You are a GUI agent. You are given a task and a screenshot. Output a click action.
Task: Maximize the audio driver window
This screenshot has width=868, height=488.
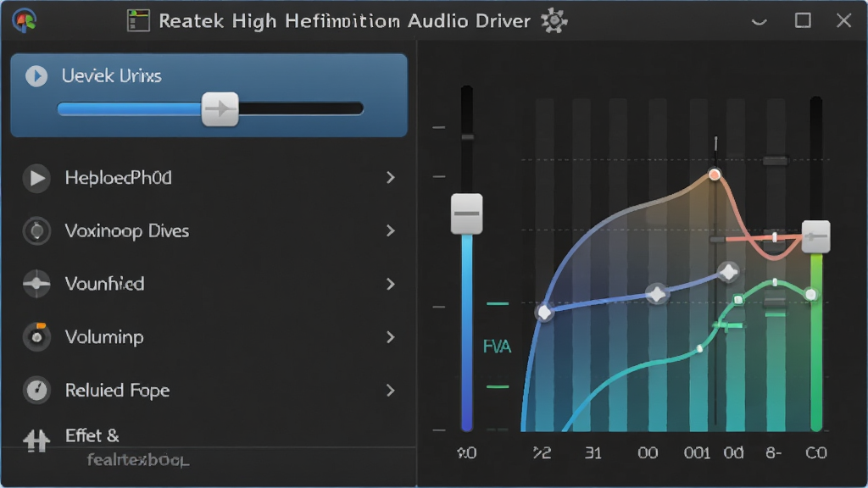click(x=803, y=20)
